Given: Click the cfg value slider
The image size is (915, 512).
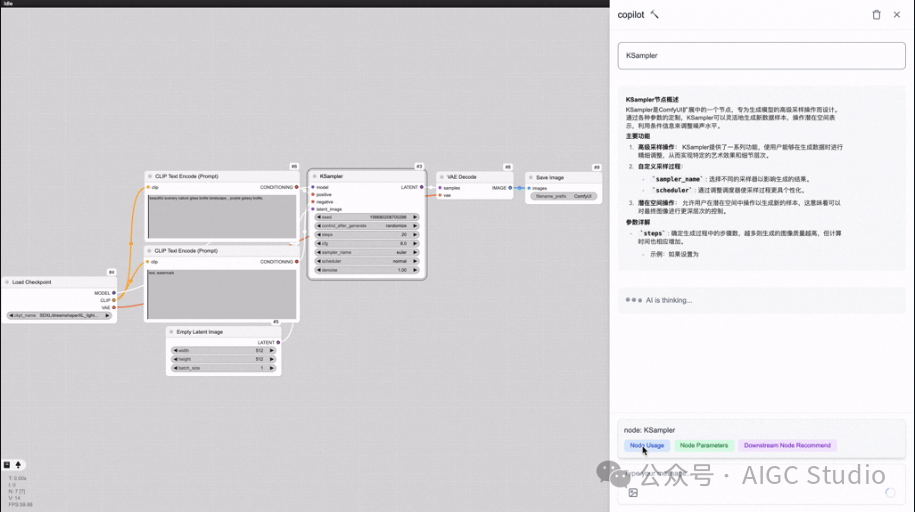Looking at the screenshot, I should click(x=366, y=243).
